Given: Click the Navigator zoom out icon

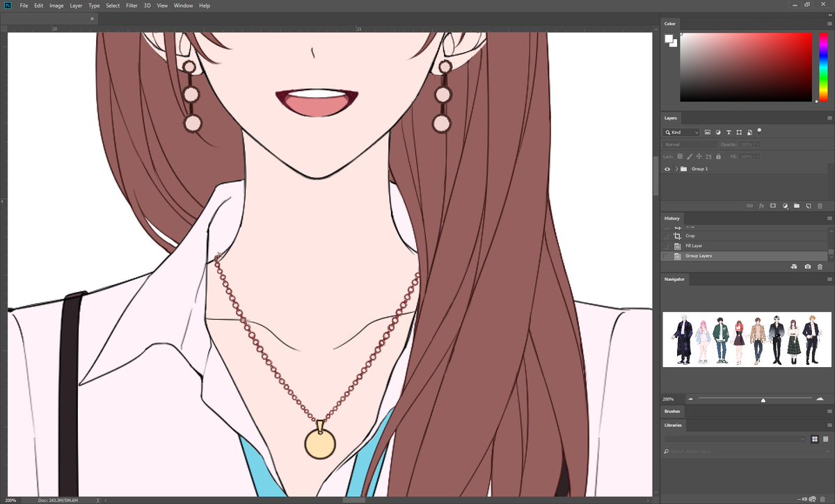Looking at the screenshot, I should 690,399.
